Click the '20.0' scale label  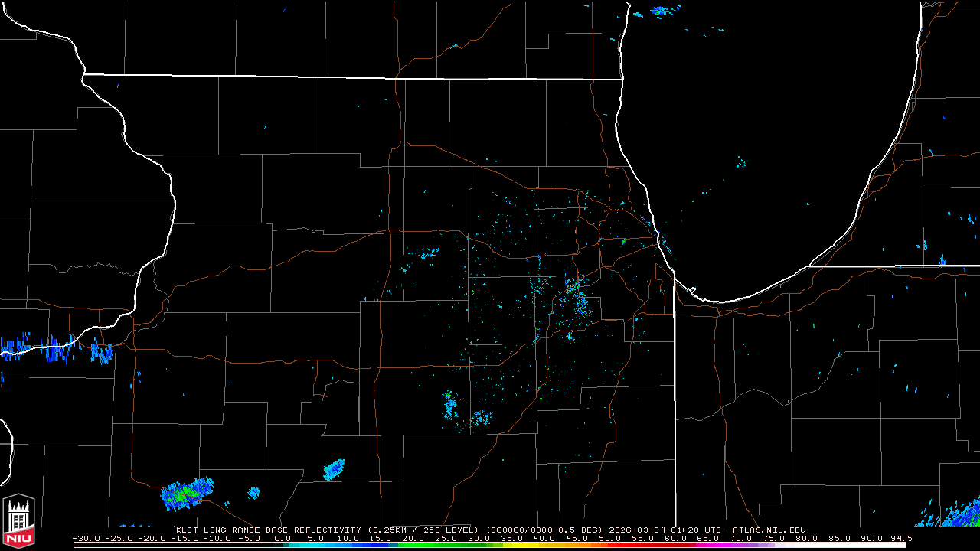(x=413, y=538)
